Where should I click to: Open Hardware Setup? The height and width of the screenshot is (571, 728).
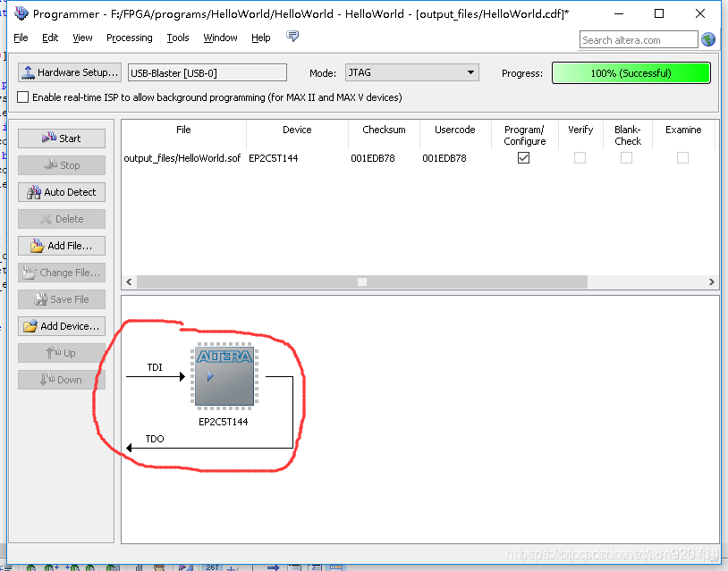coord(70,72)
